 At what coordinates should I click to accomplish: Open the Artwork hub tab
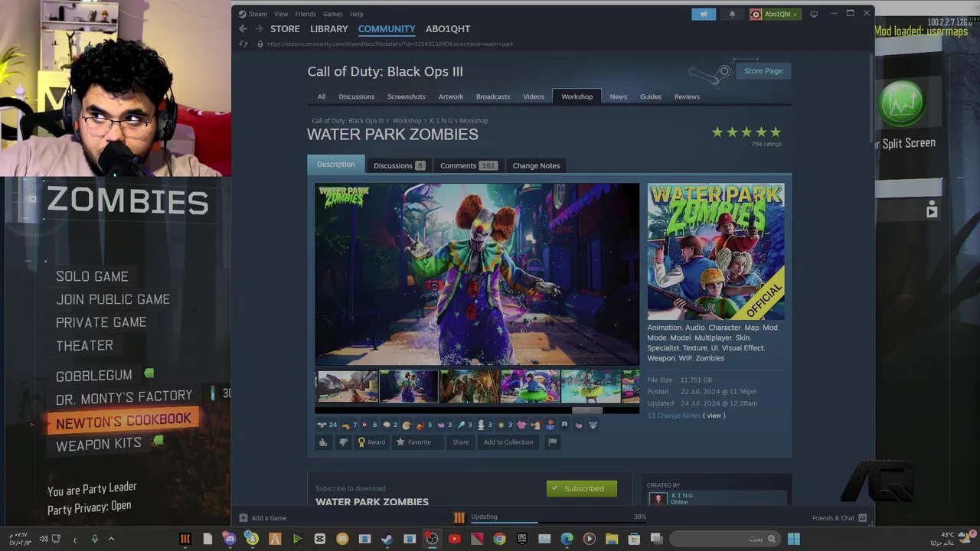click(x=450, y=96)
